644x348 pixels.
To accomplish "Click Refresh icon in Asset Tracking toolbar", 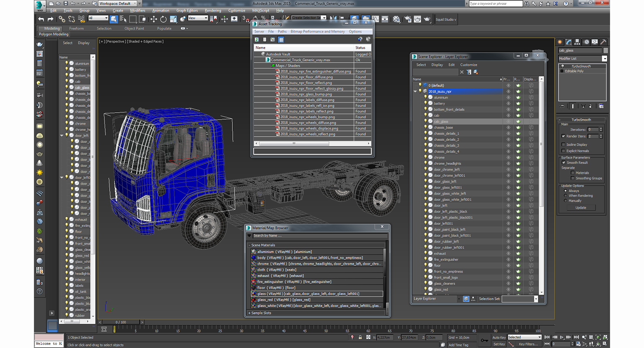I will pos(257,40).
